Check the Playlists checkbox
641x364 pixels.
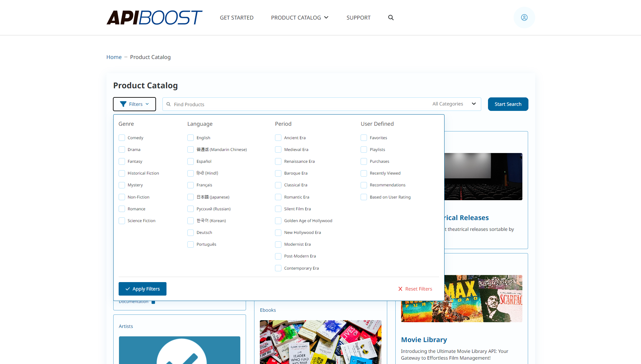click(x=364, y=150)
